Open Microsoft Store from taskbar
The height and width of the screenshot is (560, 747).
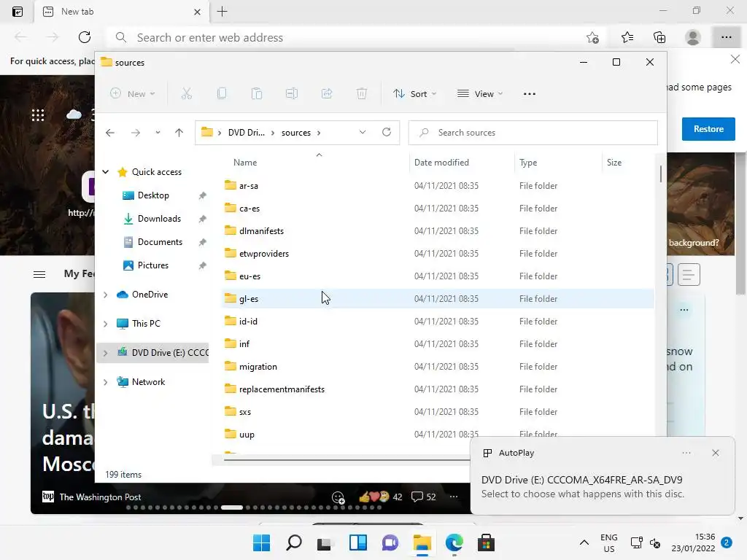[487, 542]
